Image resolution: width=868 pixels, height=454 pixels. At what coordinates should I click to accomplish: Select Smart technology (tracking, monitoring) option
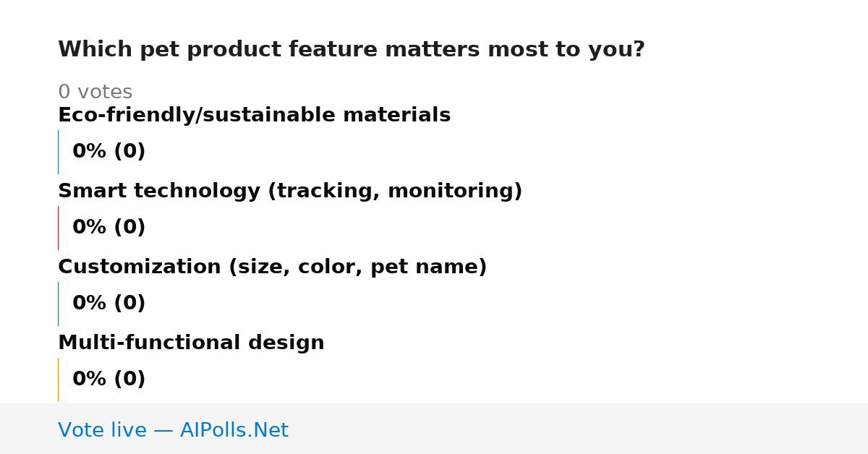[x=290, y=192]
